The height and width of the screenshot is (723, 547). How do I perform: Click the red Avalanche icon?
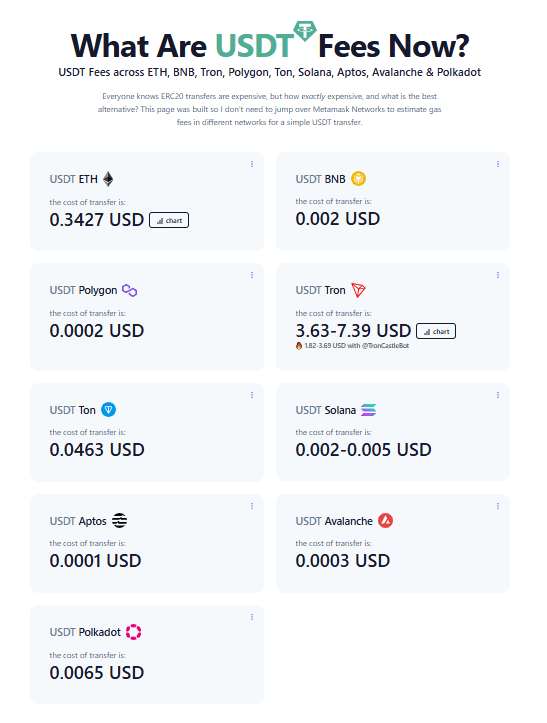(386, 521)
